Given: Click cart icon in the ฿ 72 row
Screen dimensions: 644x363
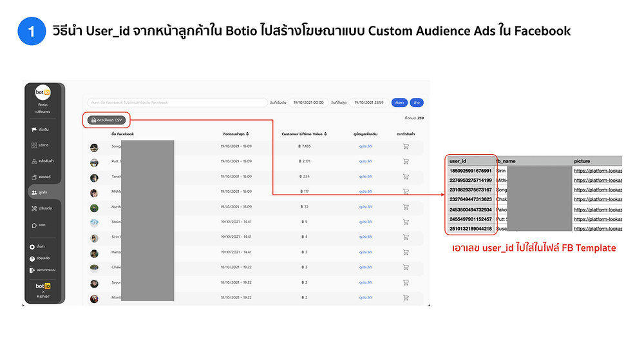Looking at the screenshot, I should (x=406, y=207).
